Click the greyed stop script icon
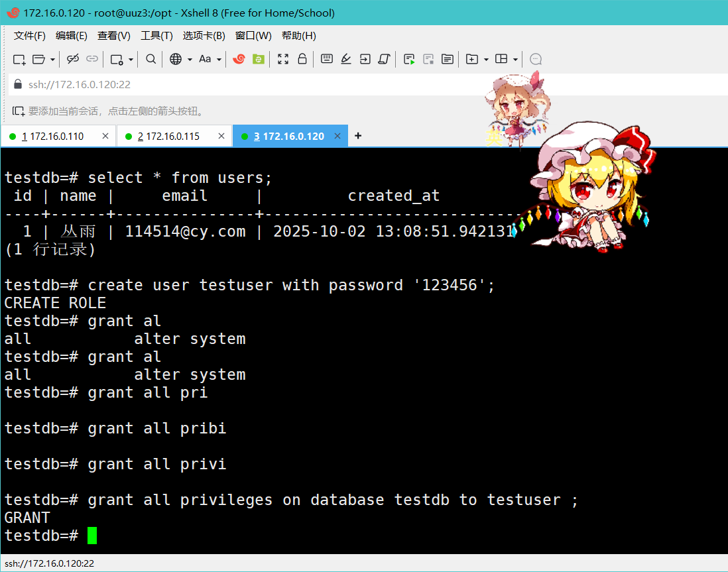 428,59
